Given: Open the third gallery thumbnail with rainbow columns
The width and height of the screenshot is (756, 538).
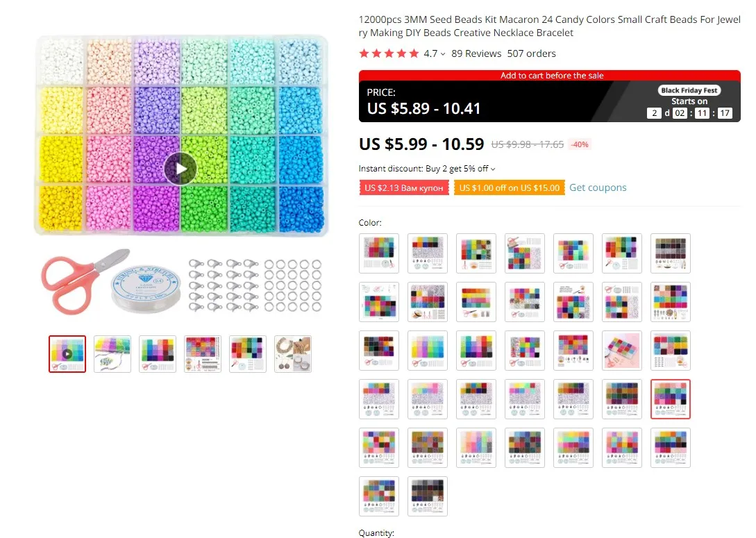Looking at the screenshot, I should (157, 354).
